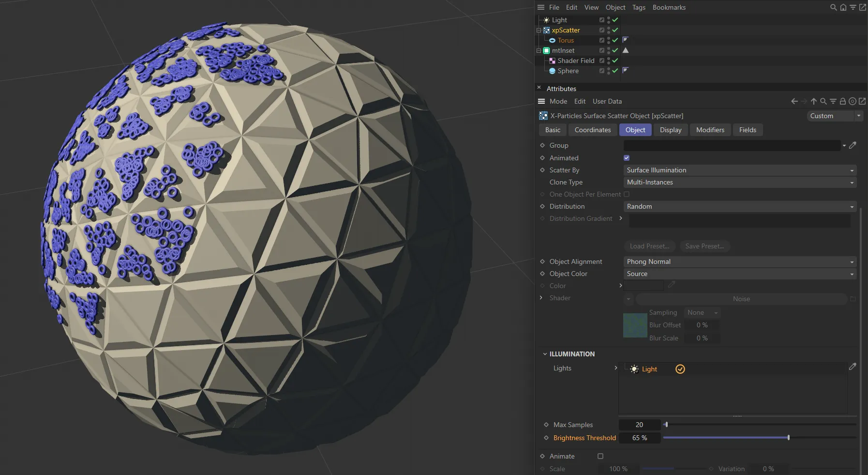Collapse the ILLUMINATION section
This screenshot has height=475, width=868.
(x=545, y=354)
